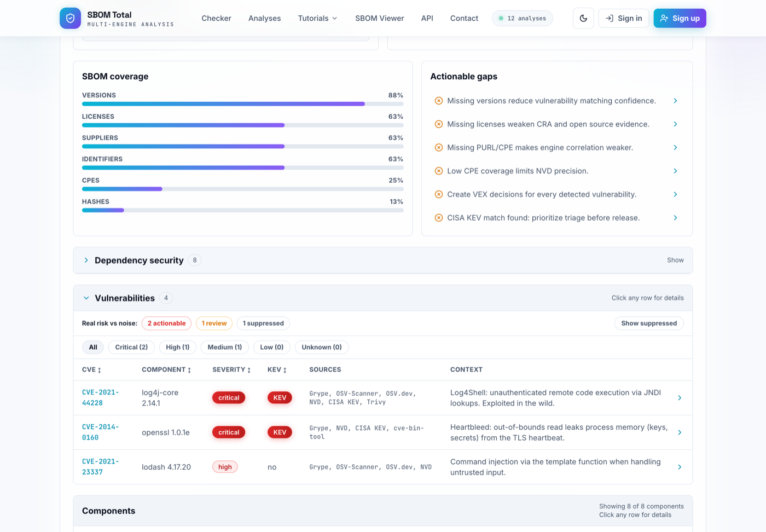Click warning icon beside Missing versions gap
Viewport: 766px width, 532px height.
pyautogui.click(x=439, y=101)
